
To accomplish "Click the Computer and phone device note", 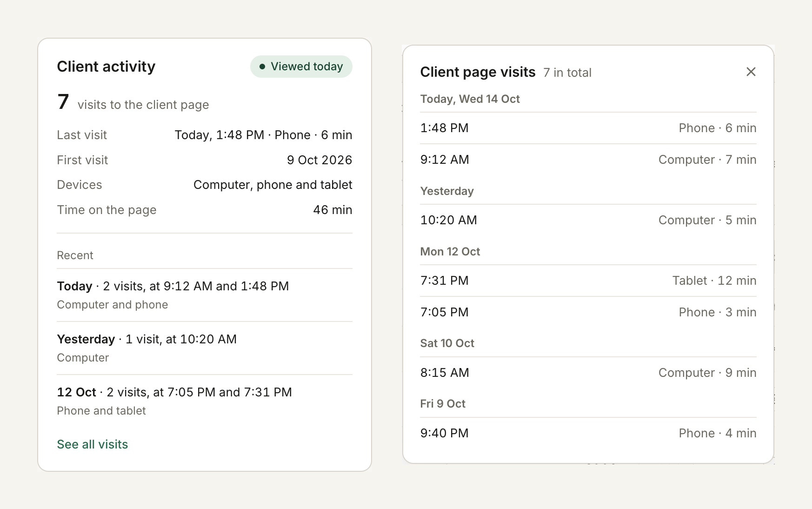I will pos(113,305).
